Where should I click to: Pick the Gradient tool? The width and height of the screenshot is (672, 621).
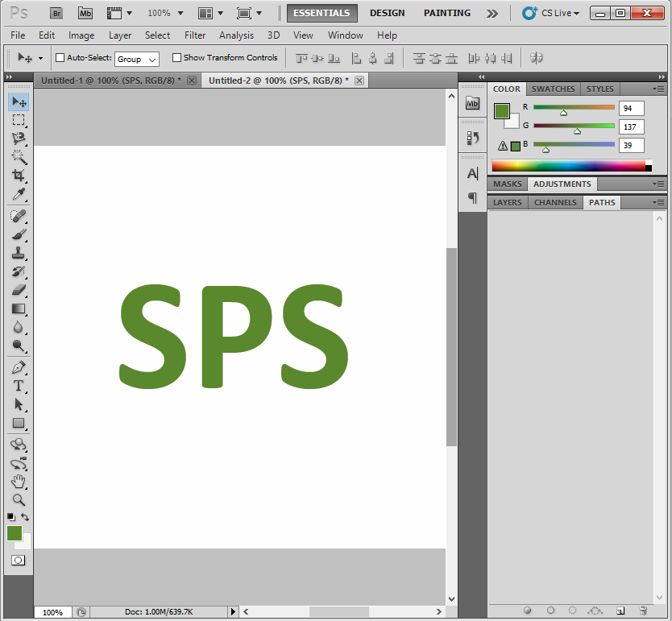tap(19, 309)
